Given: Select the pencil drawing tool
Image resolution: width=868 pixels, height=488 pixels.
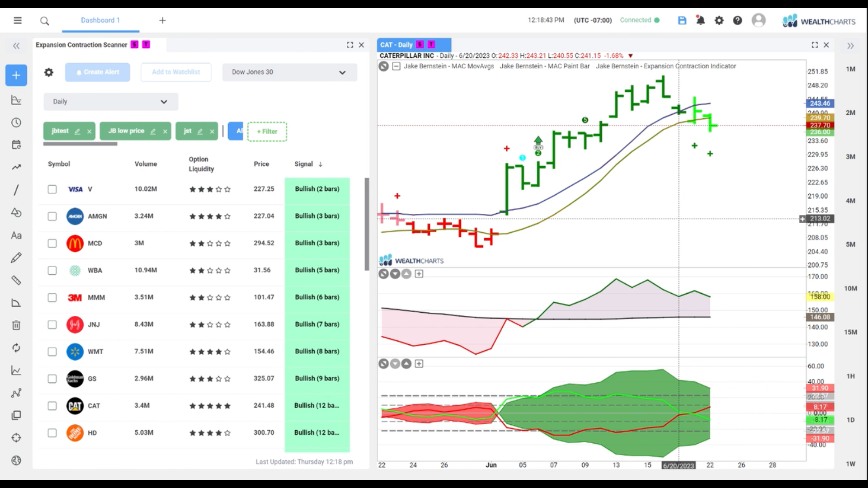Looking at the screenshot, I should pos(16,258).
